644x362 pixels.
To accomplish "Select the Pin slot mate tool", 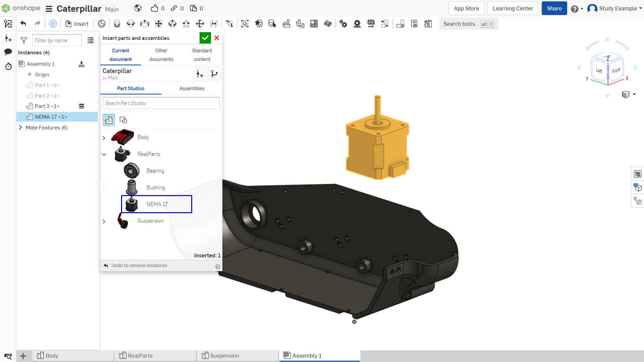I will coord(186,23).
